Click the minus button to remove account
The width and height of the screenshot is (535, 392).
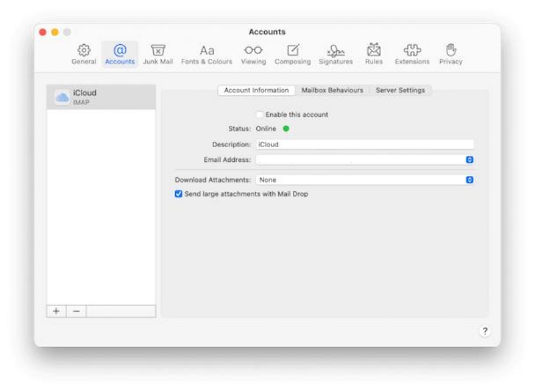pyautogui.click(x=76, y=311)
